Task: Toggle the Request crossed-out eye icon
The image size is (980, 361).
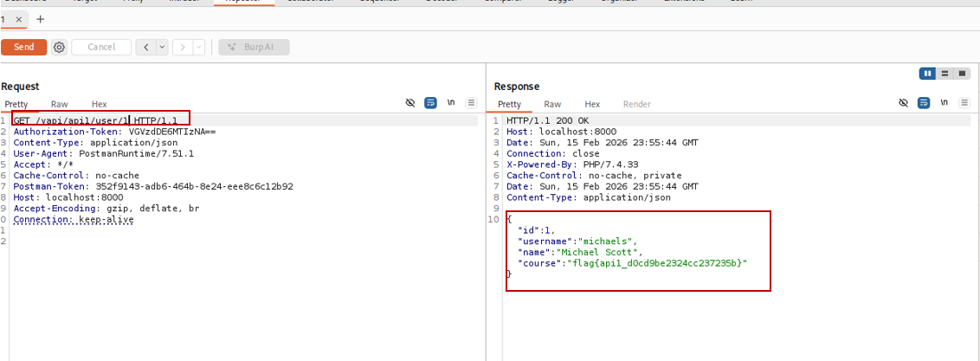Action: (410, 103)
